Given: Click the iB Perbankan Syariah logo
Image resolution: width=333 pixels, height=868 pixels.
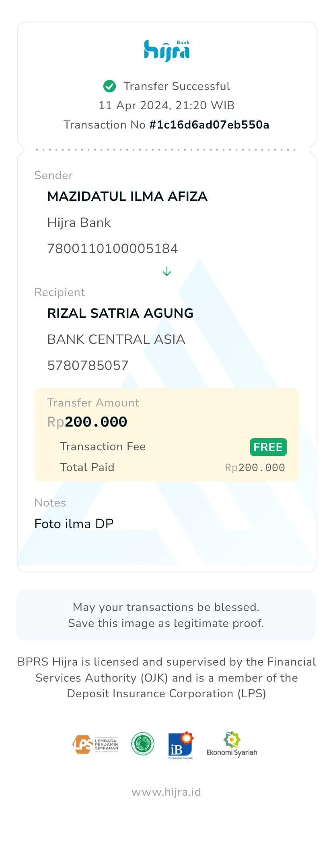Looking at the screenshot, I should click(x=181, y=745).
